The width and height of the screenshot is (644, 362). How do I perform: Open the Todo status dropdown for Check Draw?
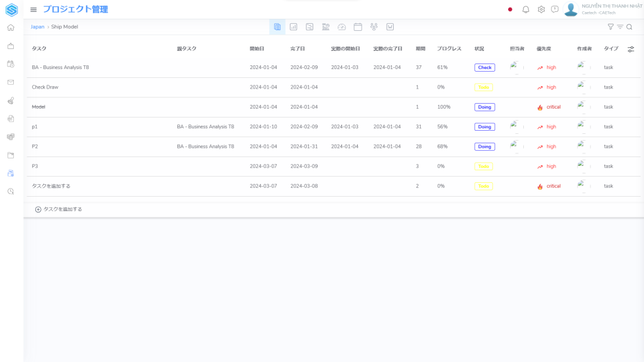484,87
